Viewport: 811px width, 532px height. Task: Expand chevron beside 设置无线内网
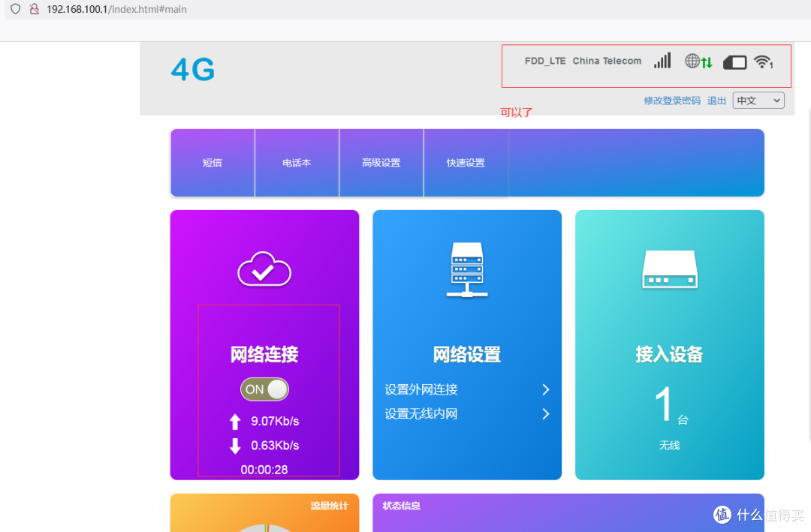[546, 413]
